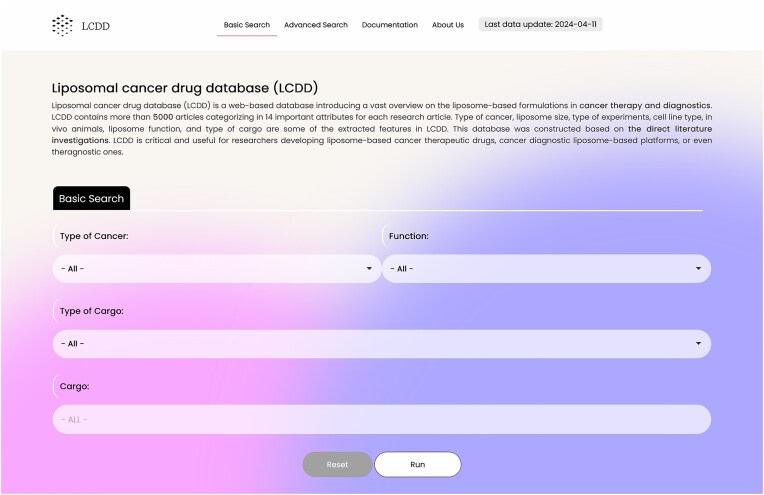Click the Liposomal cancer drug database heading
The width and height of the screenshot is (764, 495).
point(185,88)
